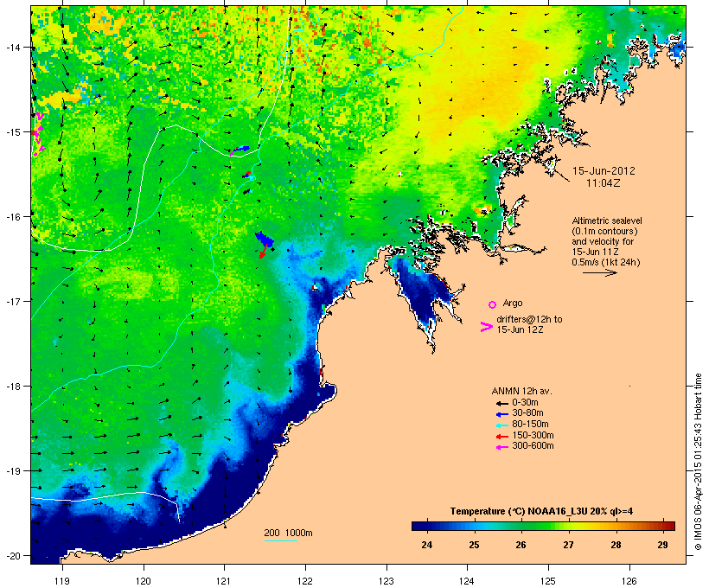
Task: Click the longitude axis label 124
Action: coord(467,581)
